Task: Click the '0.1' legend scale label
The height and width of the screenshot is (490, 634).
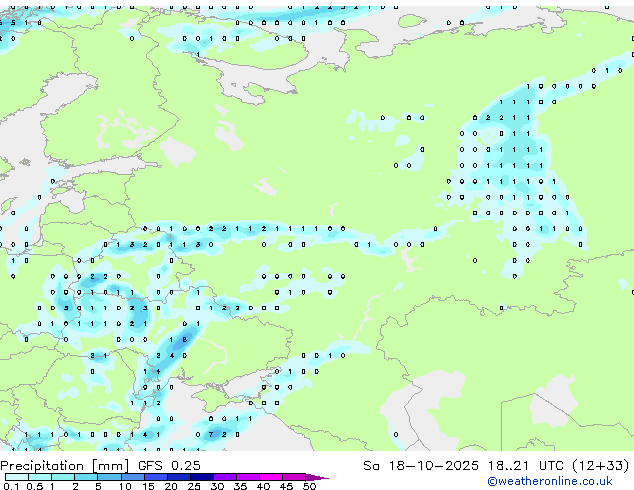Action: 11,486
